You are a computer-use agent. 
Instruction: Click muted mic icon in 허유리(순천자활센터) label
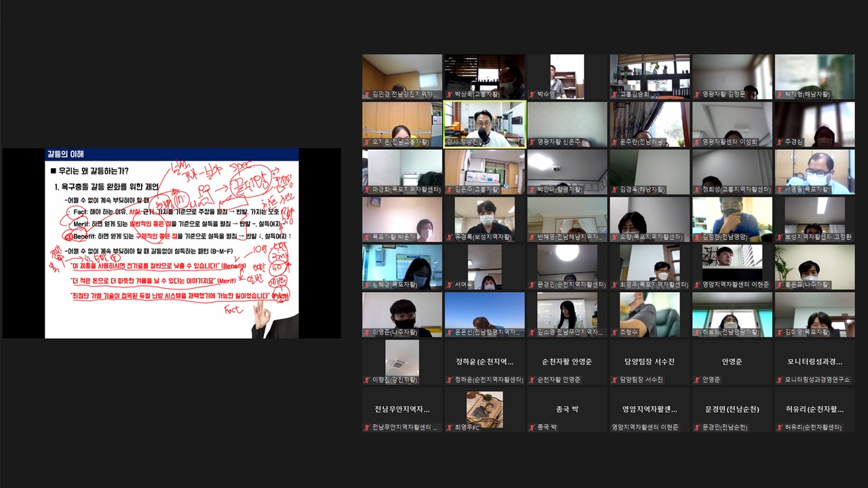780,428
